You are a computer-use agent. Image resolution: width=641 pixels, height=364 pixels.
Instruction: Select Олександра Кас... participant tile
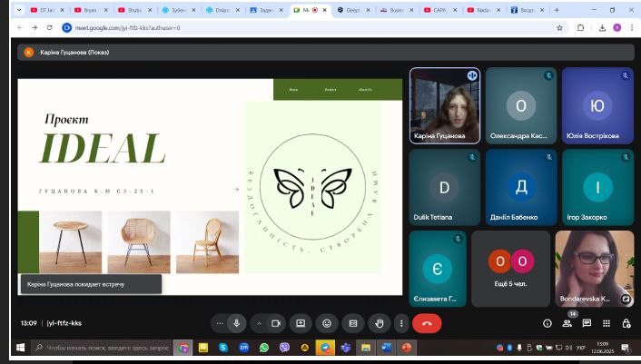coord(521,106)
